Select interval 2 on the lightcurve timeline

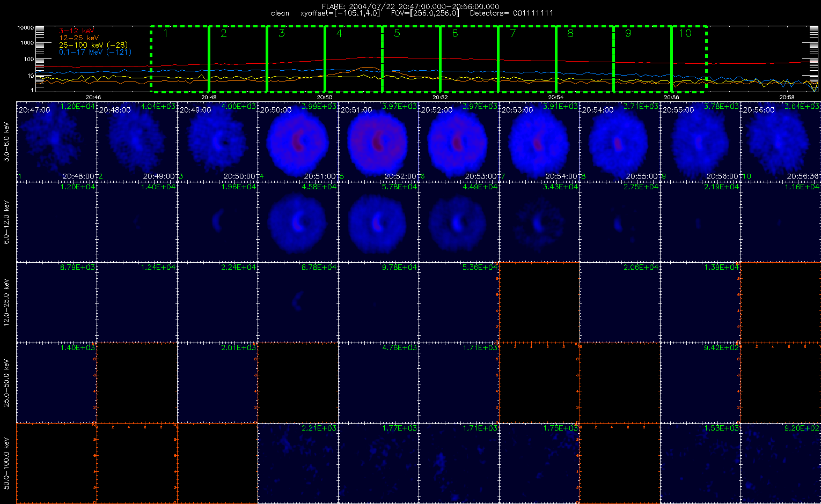(x=238, y=59)
